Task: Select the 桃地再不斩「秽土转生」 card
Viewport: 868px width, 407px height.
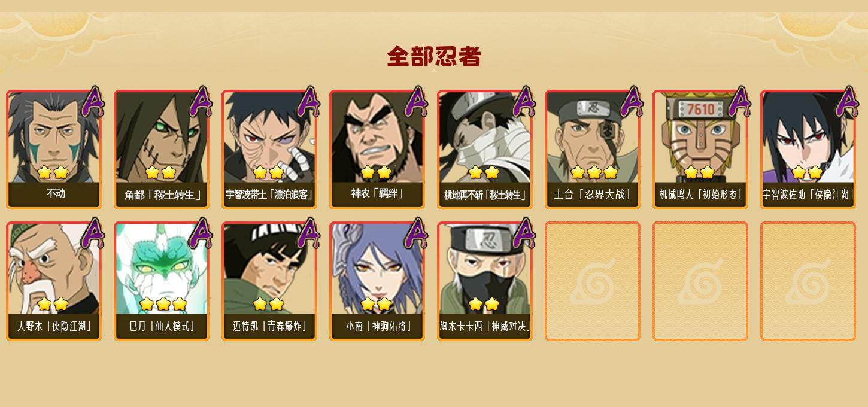Action: (x=485, y=150)
